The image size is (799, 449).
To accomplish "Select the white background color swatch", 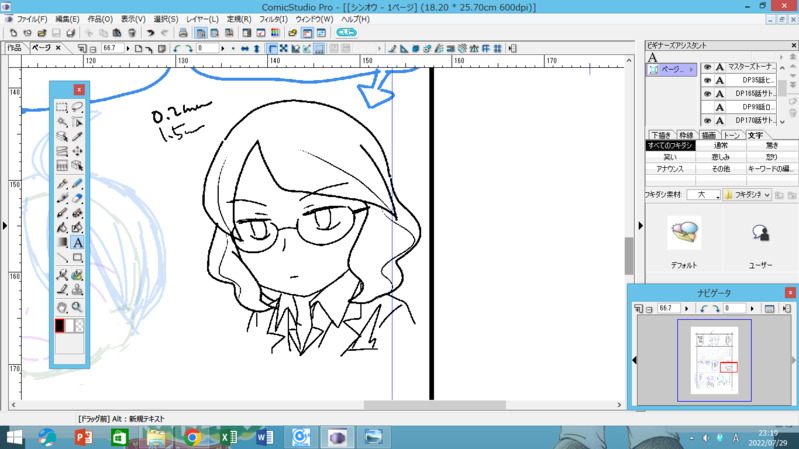I will point(70,326).
